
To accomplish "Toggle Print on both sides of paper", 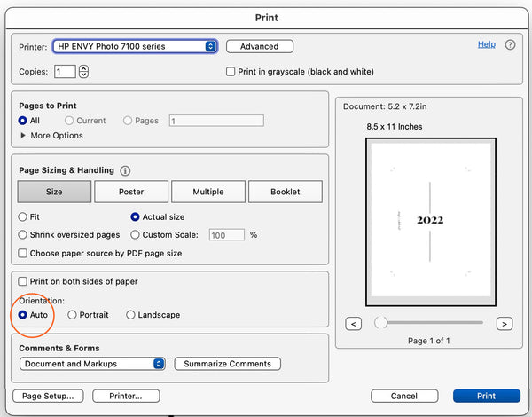I will pyautogui.click(x=23, y=281).
